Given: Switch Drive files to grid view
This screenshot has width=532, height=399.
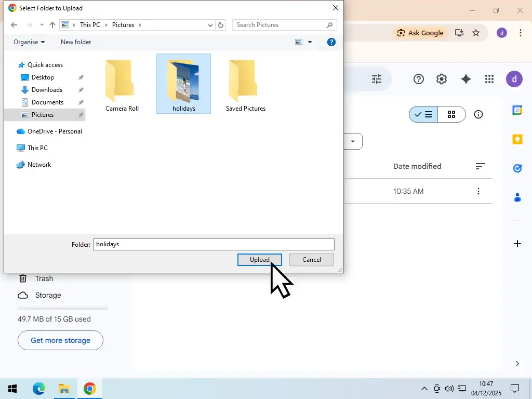Looking at the screenshot, I should tap(451, 114).
